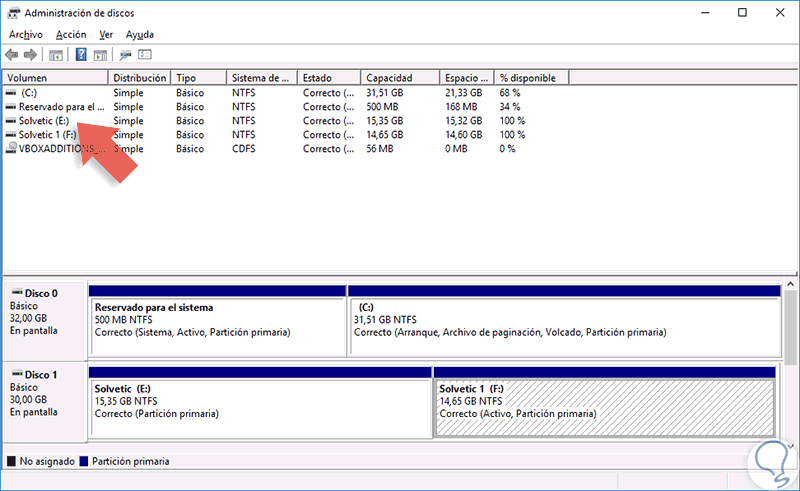Click the 31,51 GB capacity cell

point(384,93)
